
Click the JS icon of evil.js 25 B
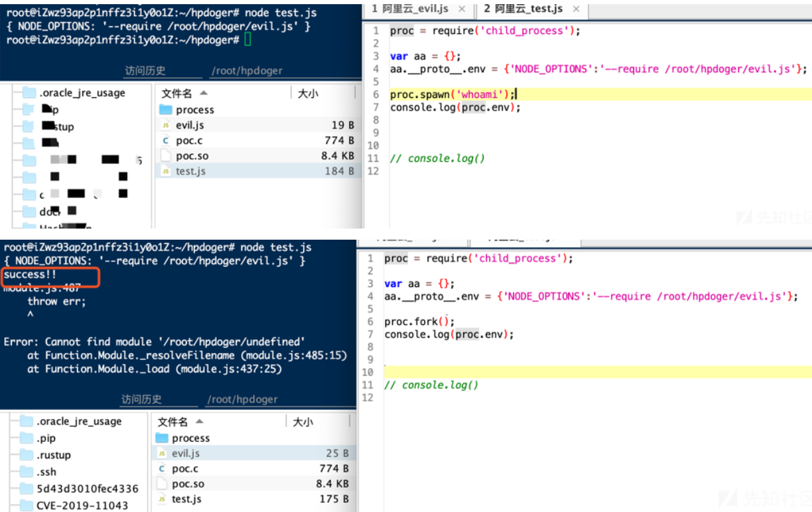[161, 454]
